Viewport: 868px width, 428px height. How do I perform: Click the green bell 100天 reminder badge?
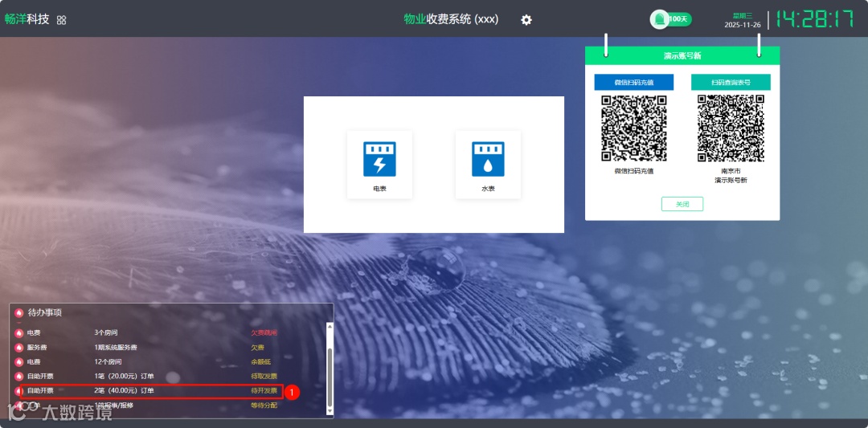click(x=670, y=19)
